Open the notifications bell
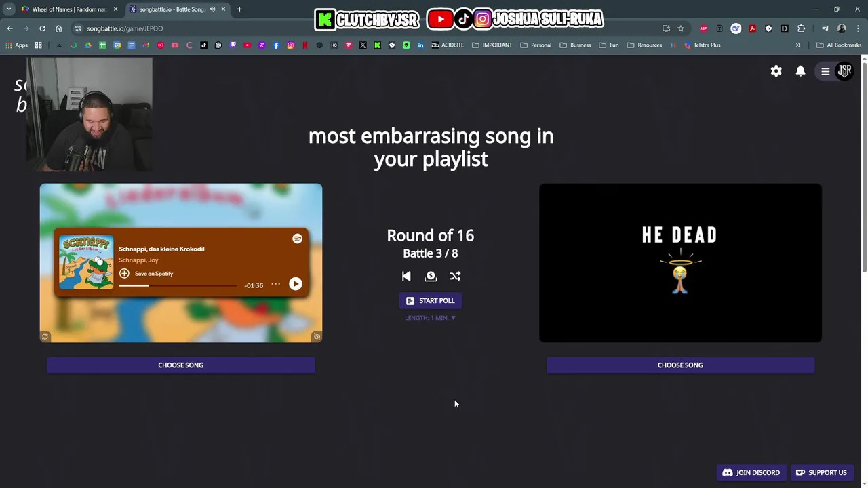 click(x=800, y=71)
